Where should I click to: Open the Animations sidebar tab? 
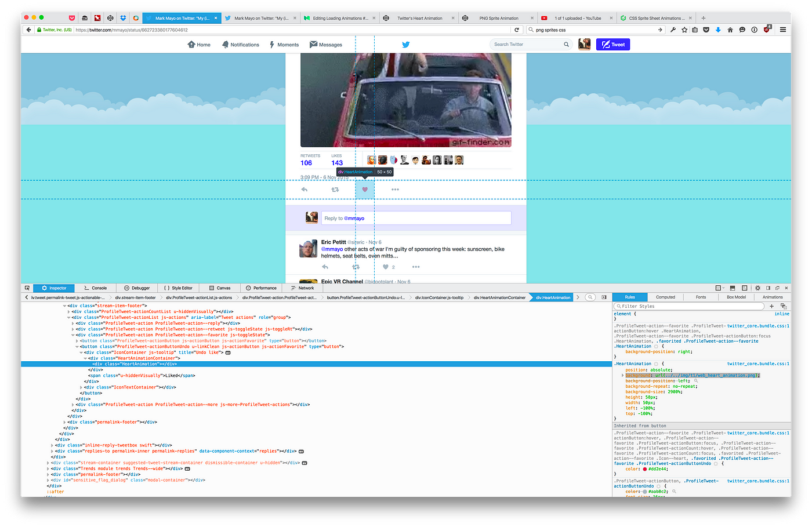pyautogui.click(x=772, y=297)
